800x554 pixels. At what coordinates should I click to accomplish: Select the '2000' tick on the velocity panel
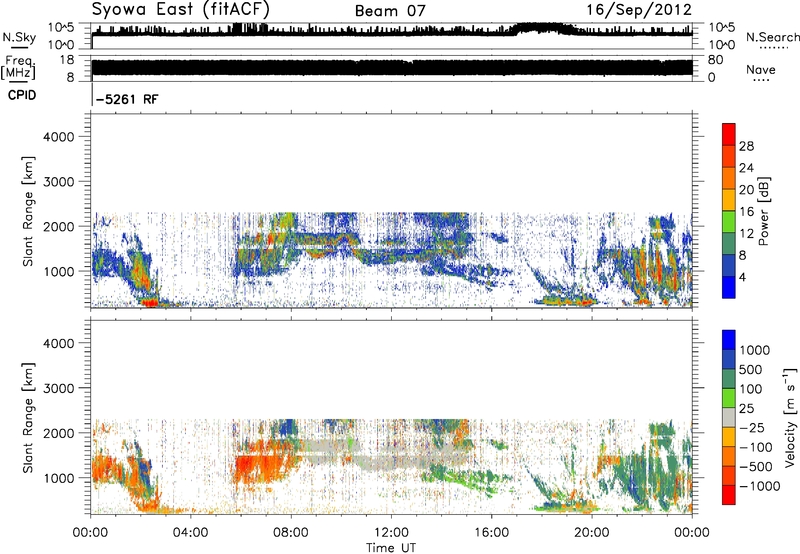[x=59, y=433]
